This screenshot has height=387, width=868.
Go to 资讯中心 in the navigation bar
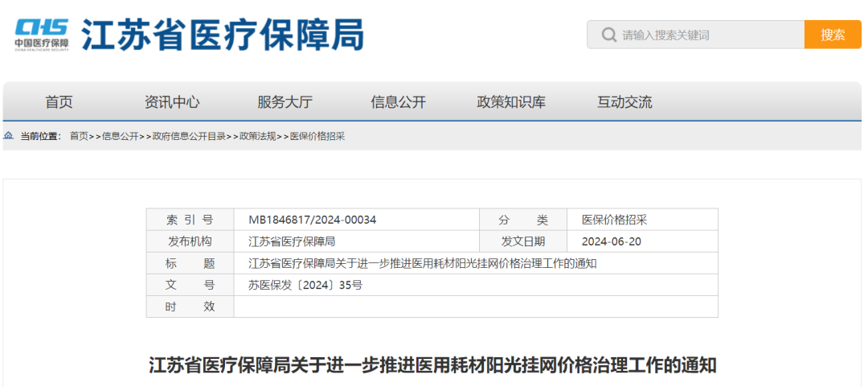click(x=172, y=102)
